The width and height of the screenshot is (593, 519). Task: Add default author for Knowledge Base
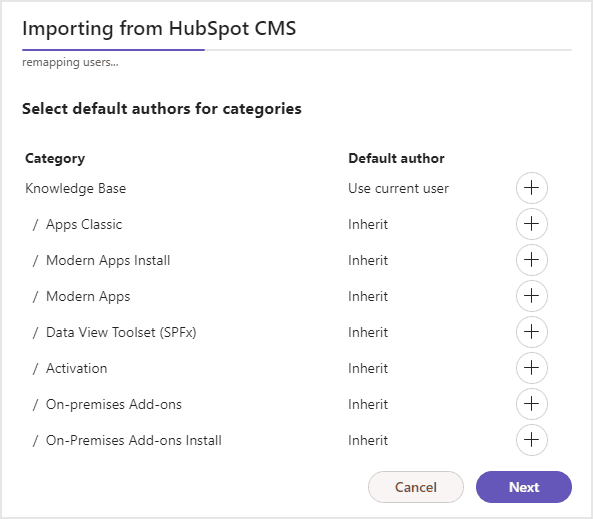click(x=531, y=188)
